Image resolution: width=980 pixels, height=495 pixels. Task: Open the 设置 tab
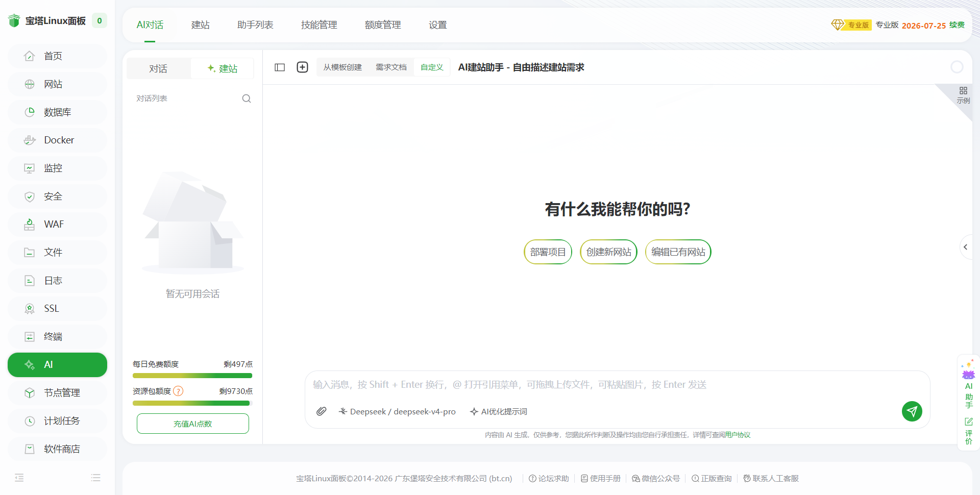(438, 25)
